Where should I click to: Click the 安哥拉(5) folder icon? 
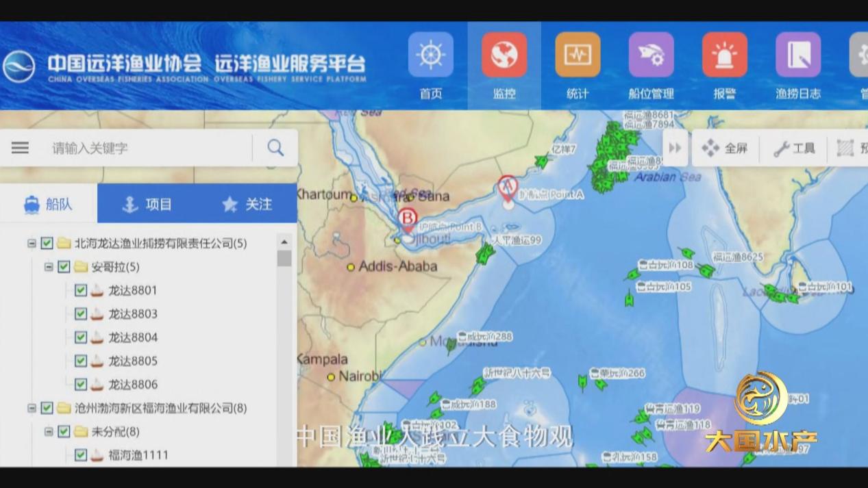tap(81, 267)
